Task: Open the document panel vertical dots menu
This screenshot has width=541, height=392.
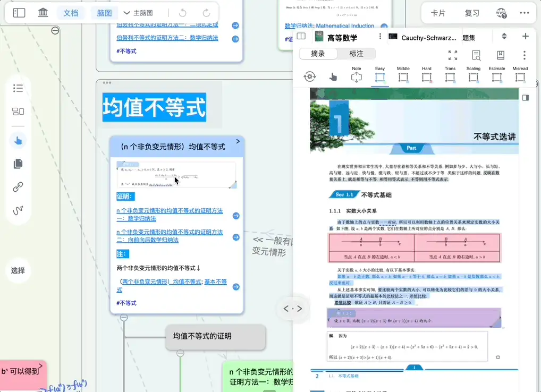Action: pos(525,55)
